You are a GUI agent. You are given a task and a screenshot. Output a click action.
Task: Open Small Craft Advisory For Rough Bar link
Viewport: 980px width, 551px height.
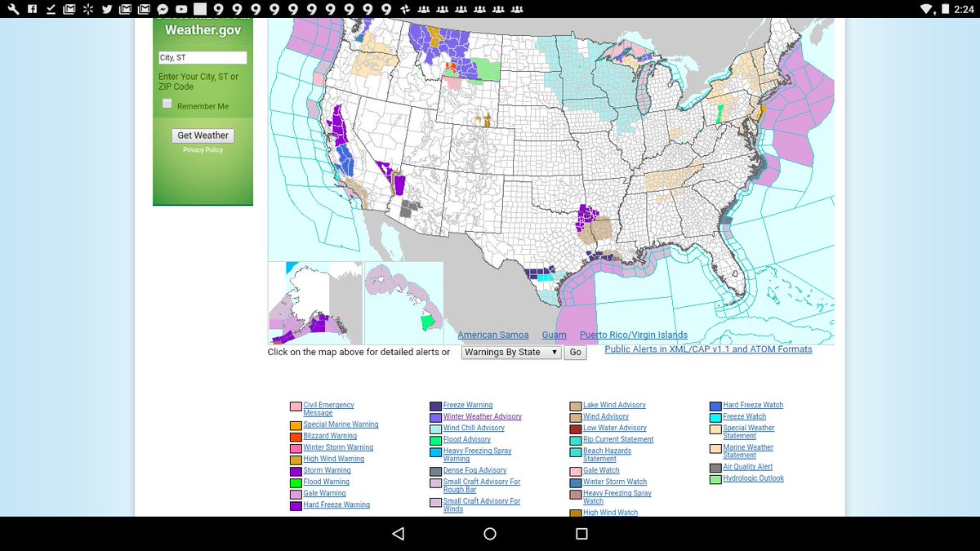coord(482,486)
